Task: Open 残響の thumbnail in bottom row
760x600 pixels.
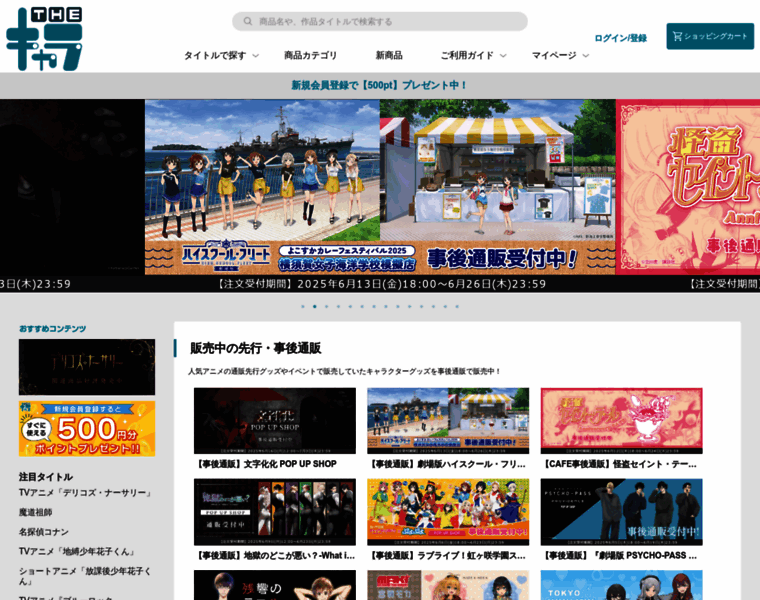Action: [275, 585]
